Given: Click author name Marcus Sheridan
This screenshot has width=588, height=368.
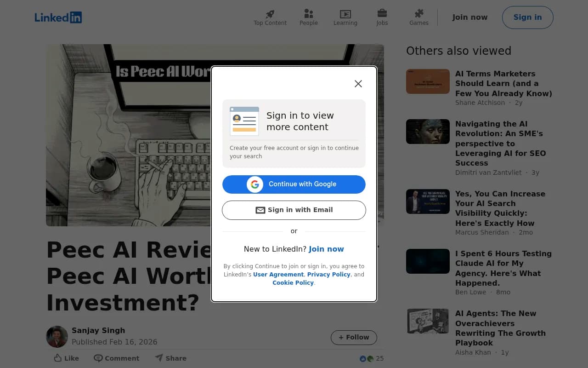Looking at the screenshot, I should pos(482,232).
